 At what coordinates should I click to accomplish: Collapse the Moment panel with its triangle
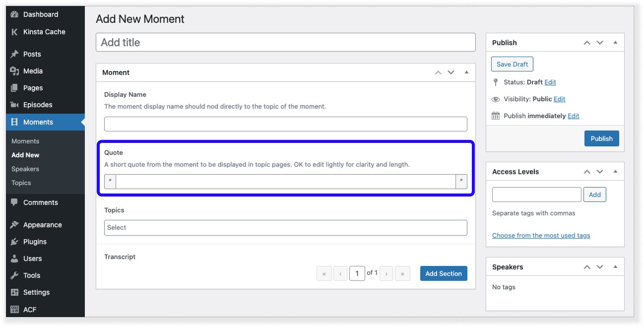point(466,72)
